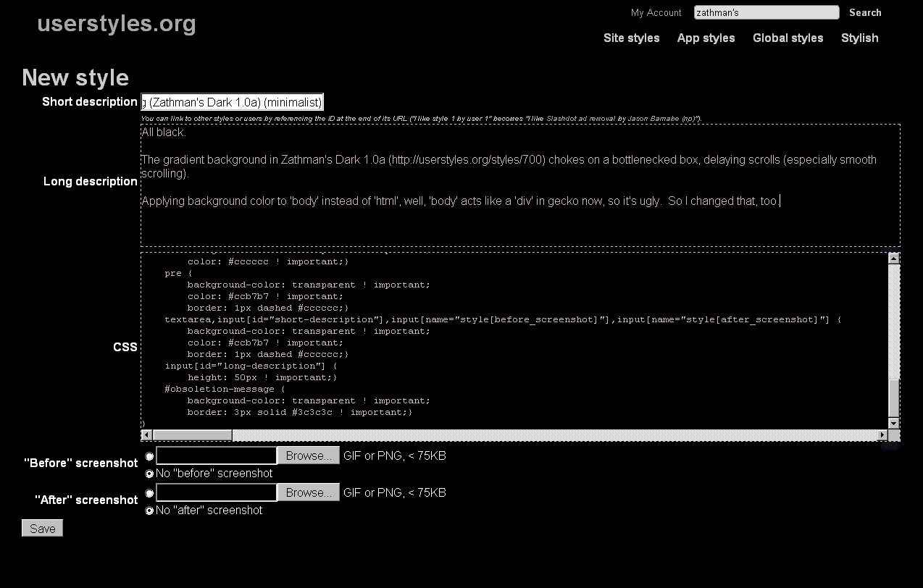
Task: Click the userstyles.org logo
Action: coord(117,24)
